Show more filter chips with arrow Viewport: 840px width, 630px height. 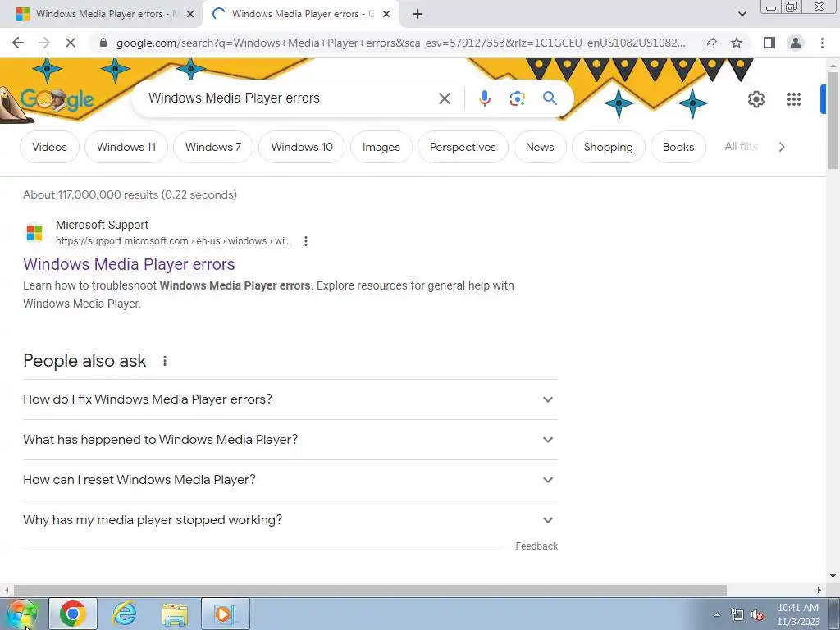[782, 147]
